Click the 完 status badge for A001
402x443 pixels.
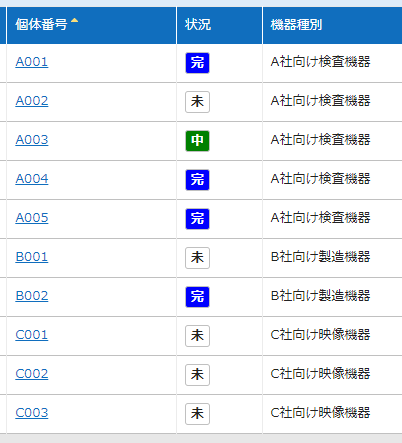197,63
